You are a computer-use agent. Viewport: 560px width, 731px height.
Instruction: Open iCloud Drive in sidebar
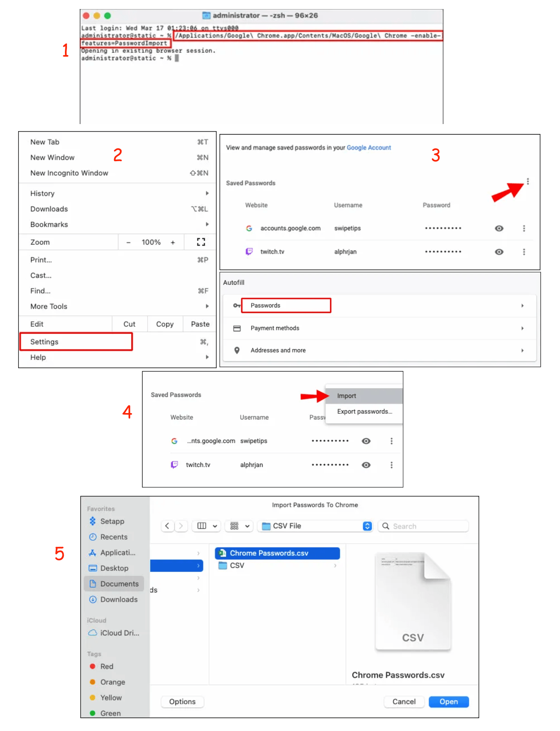(x=114, y=633)
